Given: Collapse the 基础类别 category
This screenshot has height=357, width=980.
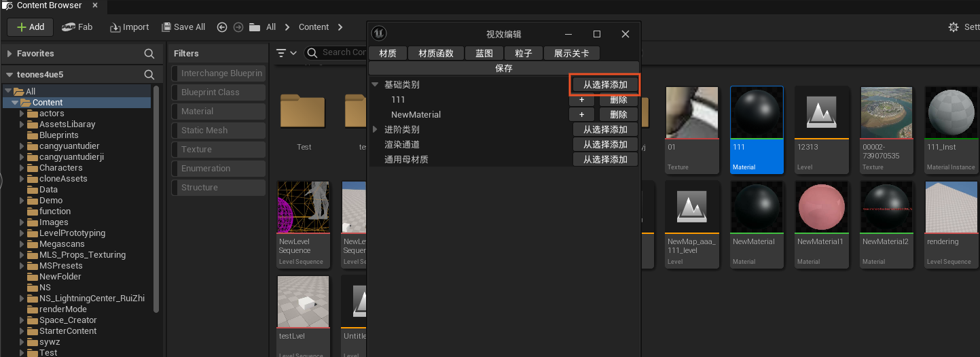Looking at the screenshot, I should [x=375, y=85].
